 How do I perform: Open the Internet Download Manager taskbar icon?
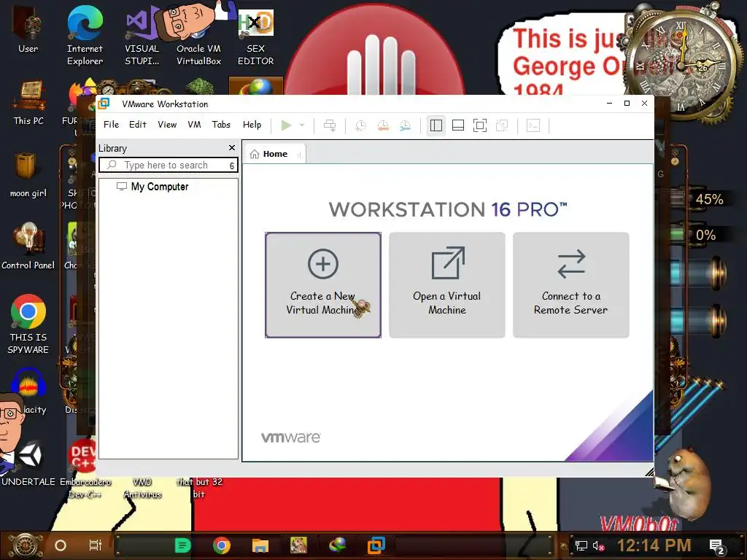[x=338, y=545]
